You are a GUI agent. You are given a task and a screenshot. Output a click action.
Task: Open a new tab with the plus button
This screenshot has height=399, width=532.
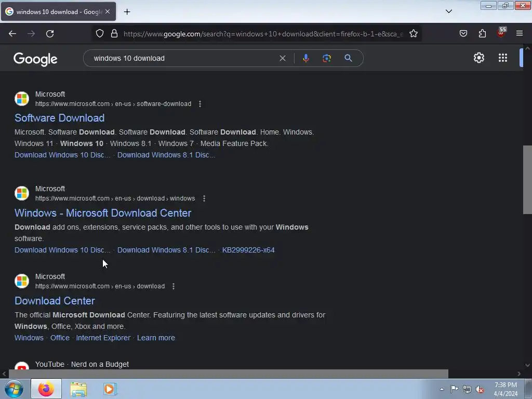[x=127, y=11]
